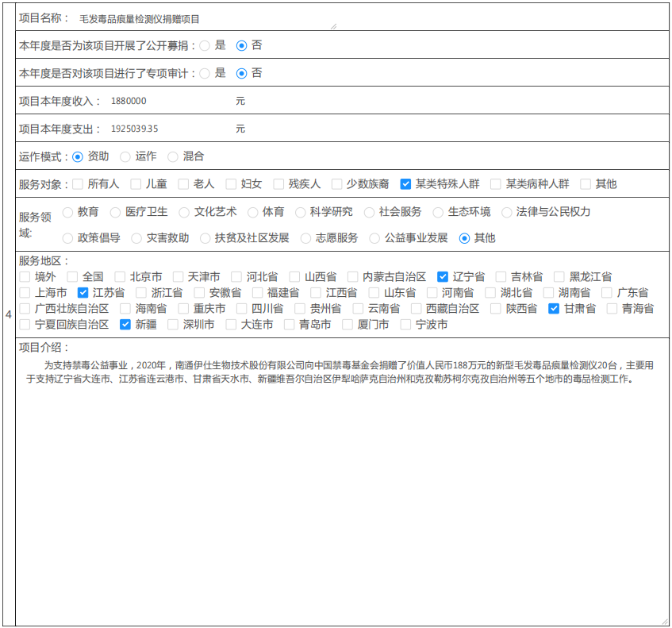Select 医疗卫生 service field
The width and height of the screenshot is (672, 628).
pyautogui.click(x=115, y=213)
